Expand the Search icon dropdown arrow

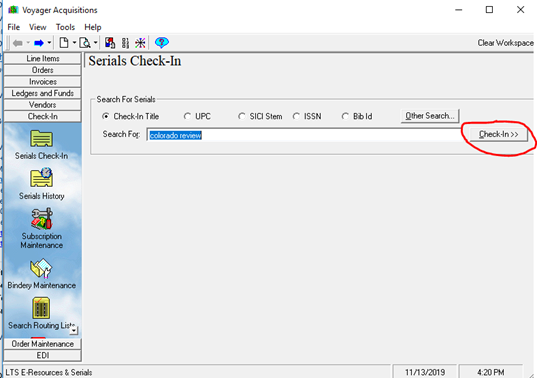click(x=96, y=43)
